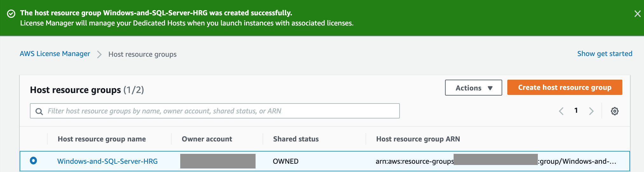Viewport: 644px width, 172px height.
Task: Click the OWNED shared status cell
Action: 285,161
